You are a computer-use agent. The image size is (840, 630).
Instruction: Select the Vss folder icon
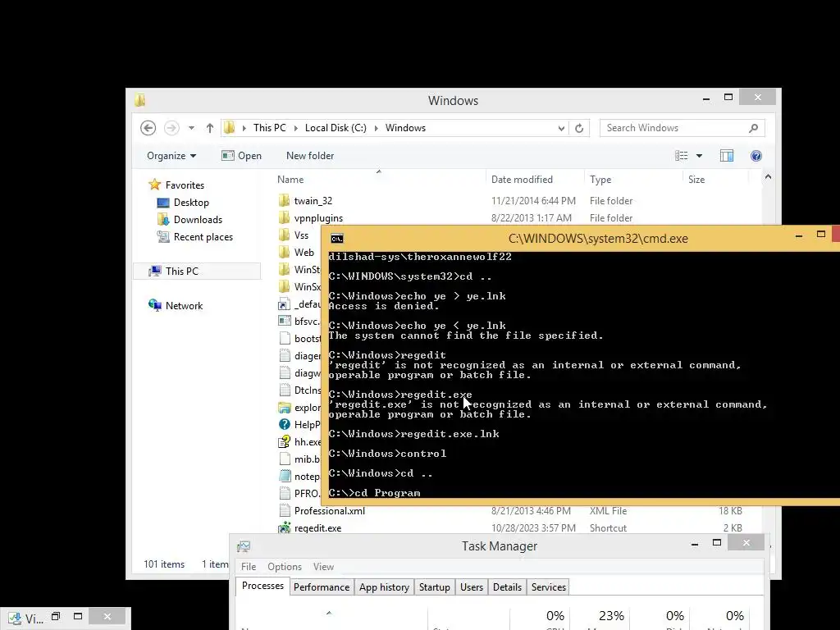pos(285,235)
